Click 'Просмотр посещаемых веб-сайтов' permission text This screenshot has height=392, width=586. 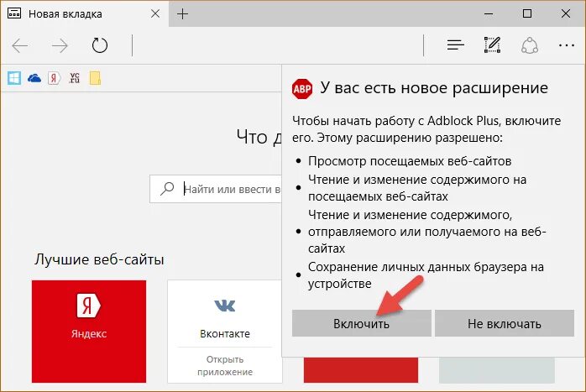(x=410, y=161)
